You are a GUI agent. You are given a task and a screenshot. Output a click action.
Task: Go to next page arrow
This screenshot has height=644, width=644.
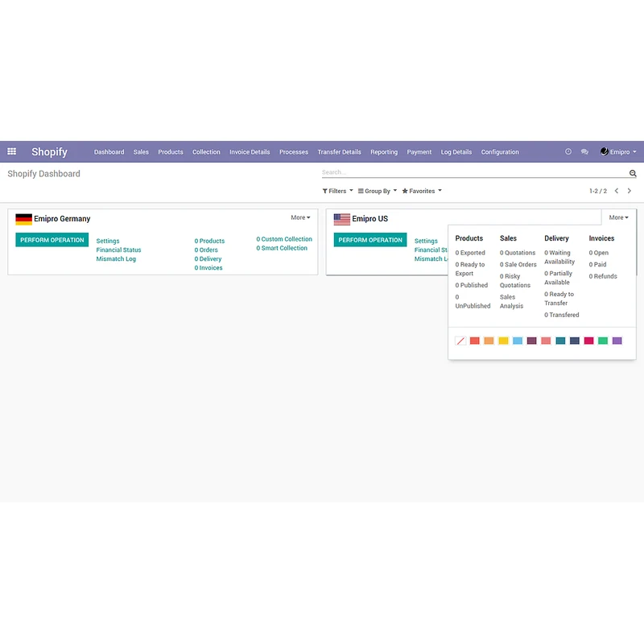(629, 191)
